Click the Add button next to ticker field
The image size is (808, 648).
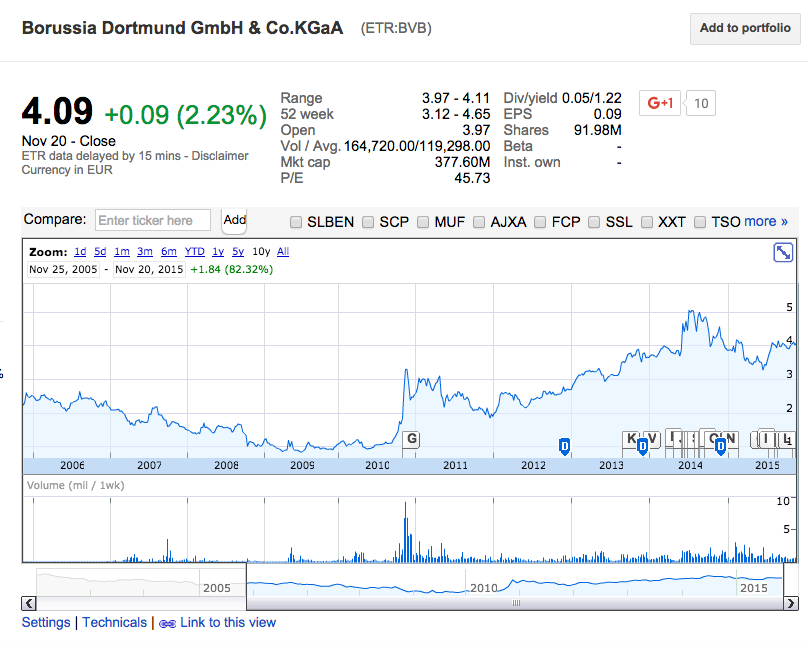pyautogui.click(x=234, y=220)
